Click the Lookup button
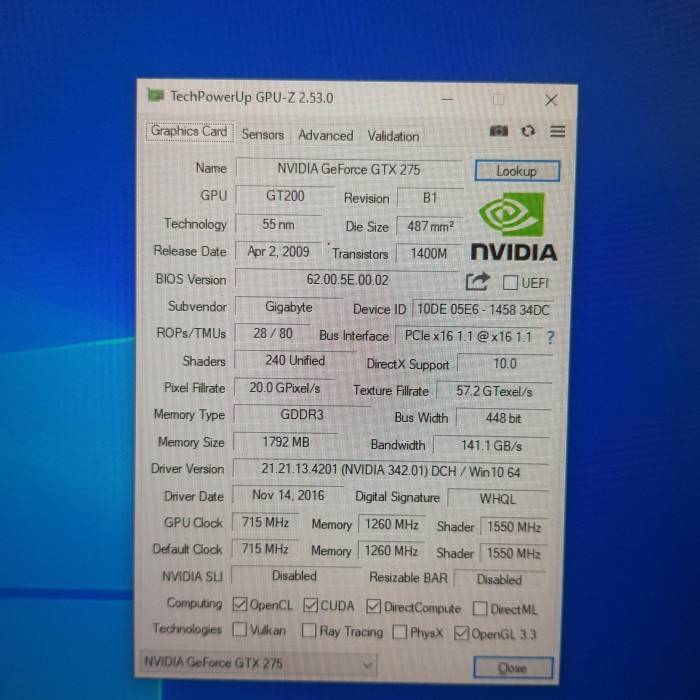 (x=517, y=171)
